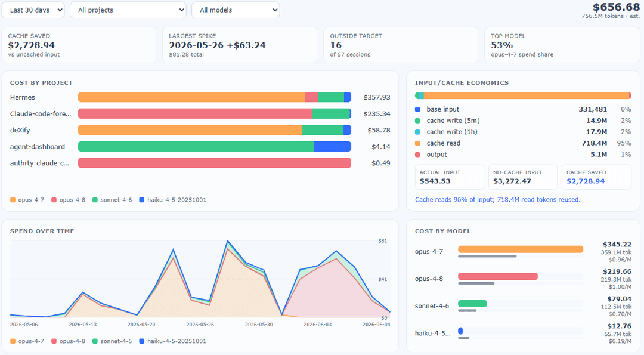Open the All projects dropdown
The height and width of the screenshot is (355, 644).
coord(128,10)
